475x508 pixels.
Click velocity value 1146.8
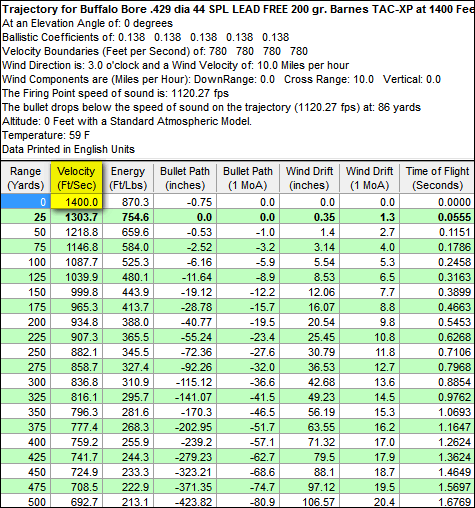pos(76,247)
